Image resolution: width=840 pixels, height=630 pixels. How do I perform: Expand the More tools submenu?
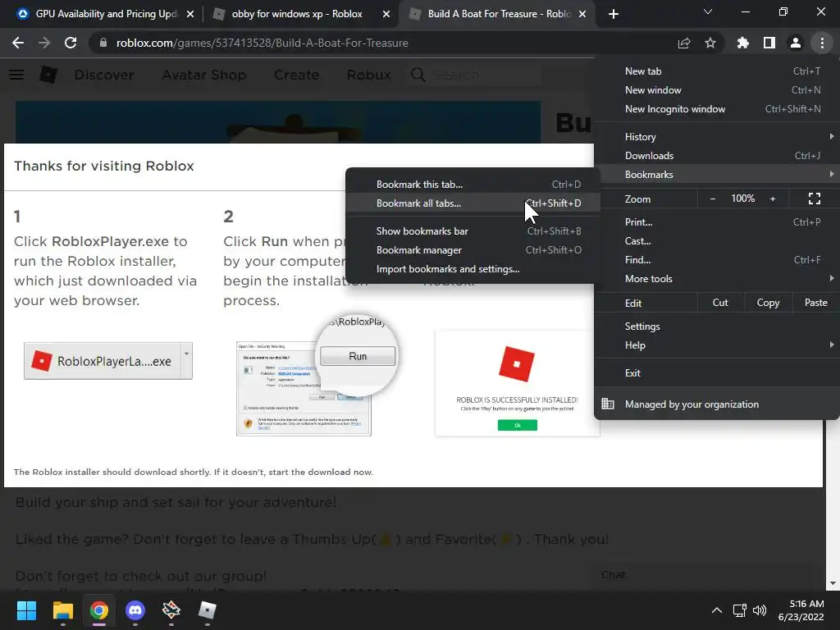click(717, 279)
